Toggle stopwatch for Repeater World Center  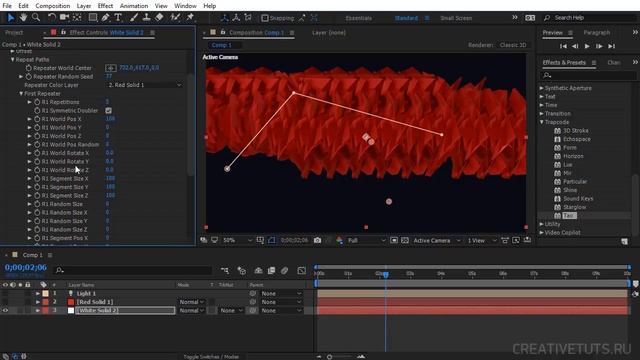(29, 68)
